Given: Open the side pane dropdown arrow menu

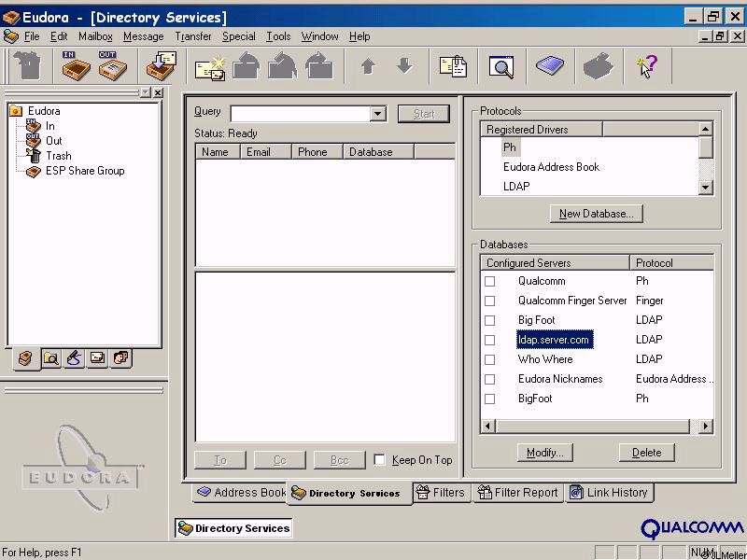Looking at the screenshot, I should (146, 92).
